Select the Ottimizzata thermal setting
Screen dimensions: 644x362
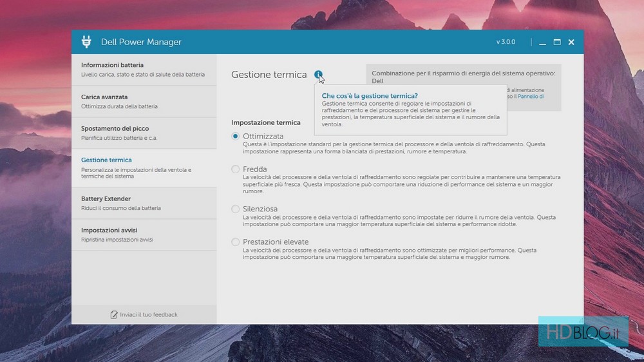coord(235,137)
